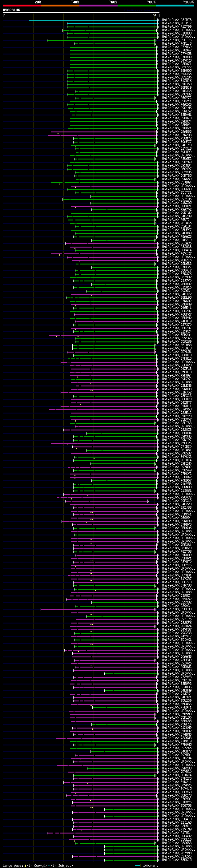Open hit UniRef100_B4VCK3

click(177, 457)
